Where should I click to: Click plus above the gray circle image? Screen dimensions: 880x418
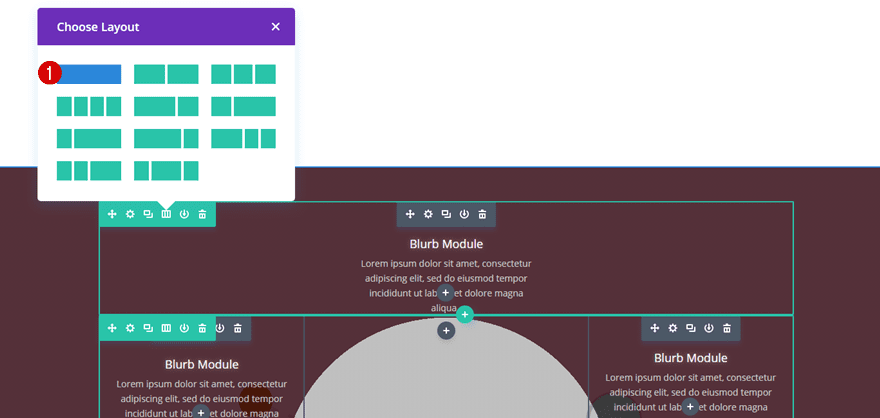pos(446,331)
